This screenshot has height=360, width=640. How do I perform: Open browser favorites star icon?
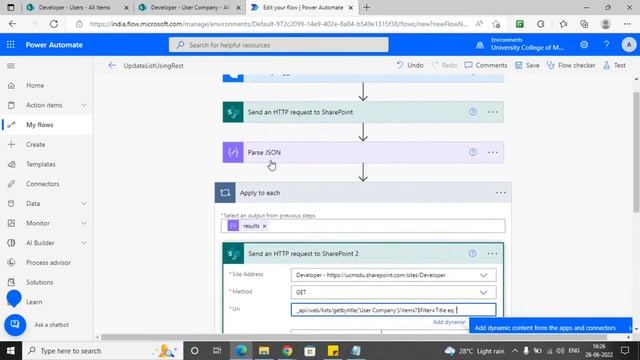point(563,24)
